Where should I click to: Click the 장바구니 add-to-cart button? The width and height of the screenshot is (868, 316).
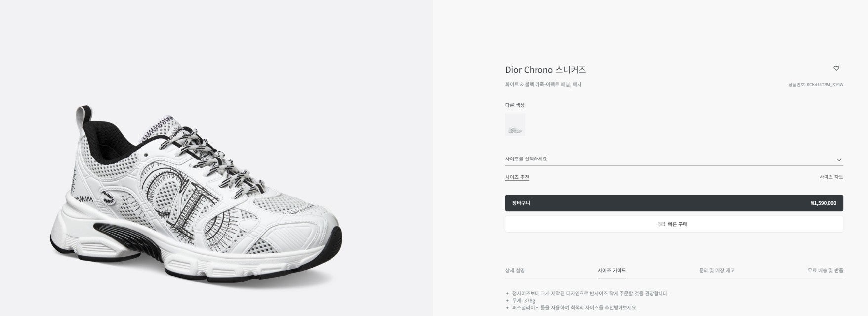click(x=521, y=203)
